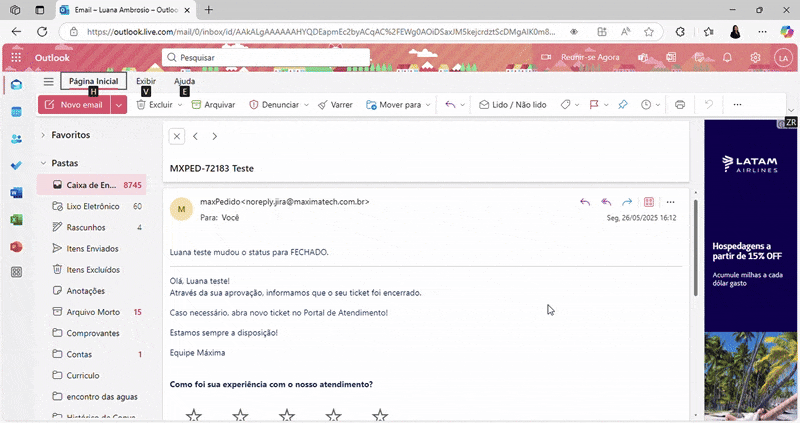This screenshot has width=800, height=423.
Task: Expand the Favoritos folder group
Action: (x=43, y=135)
